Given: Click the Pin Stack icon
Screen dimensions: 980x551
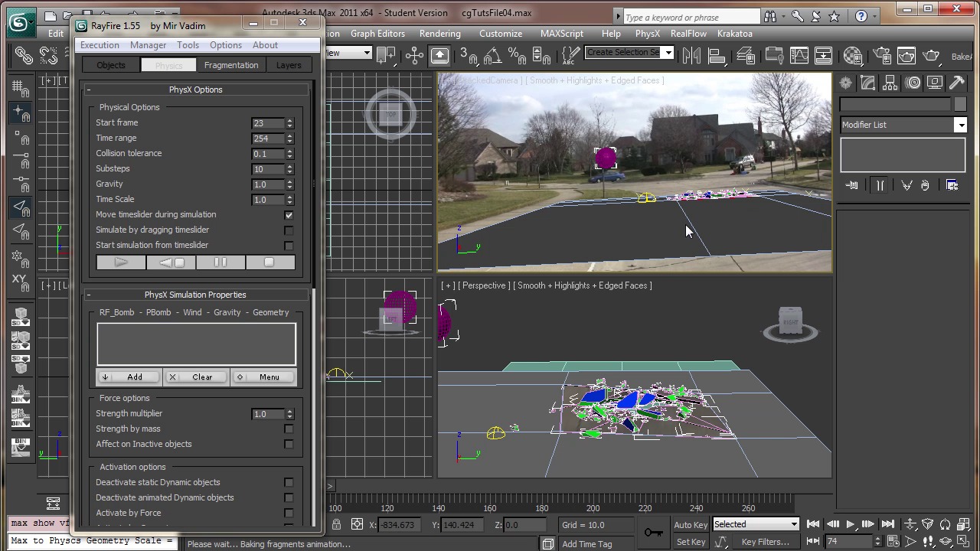Looking at the screenshot, I should pos(851,185).
